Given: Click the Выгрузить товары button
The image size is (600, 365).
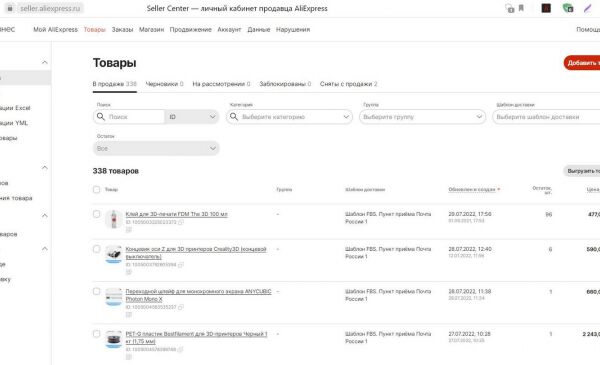Looking at the screenshot, I should [x=582, y=171].
